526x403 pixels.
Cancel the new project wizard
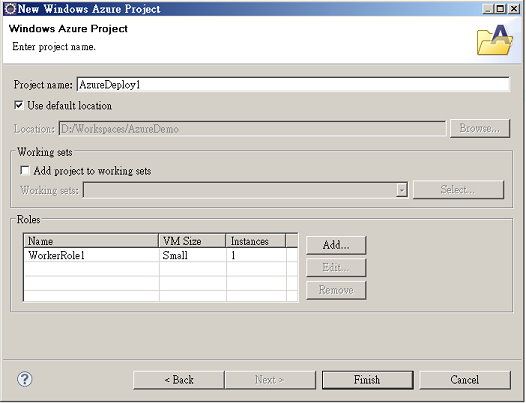pos(465,380)
